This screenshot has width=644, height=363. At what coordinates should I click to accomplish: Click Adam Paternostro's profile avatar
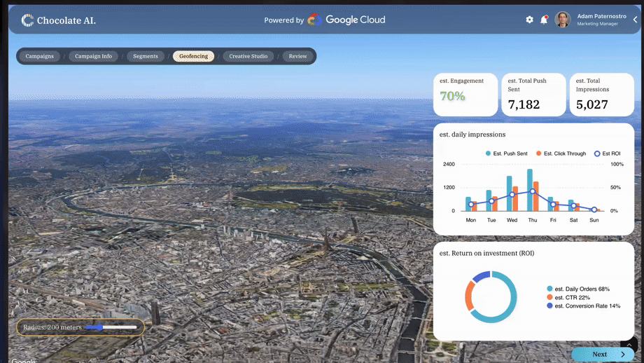[x=562, y=20]
